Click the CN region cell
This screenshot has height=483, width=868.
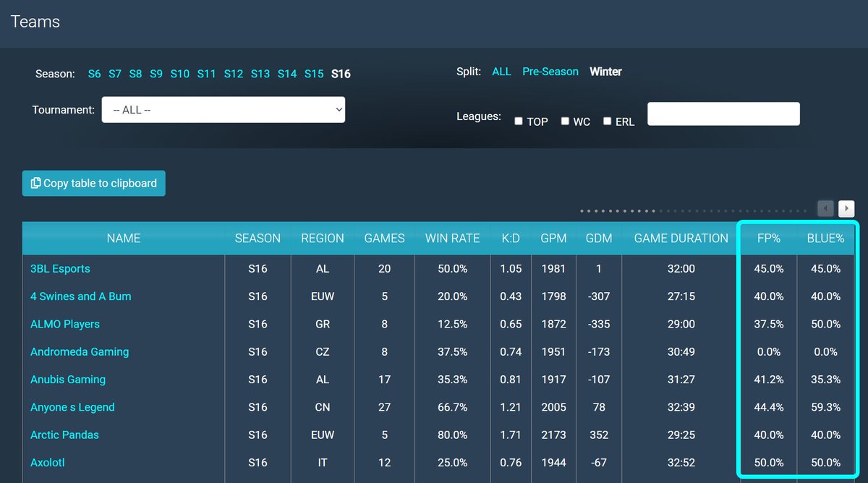pos(323,407)
